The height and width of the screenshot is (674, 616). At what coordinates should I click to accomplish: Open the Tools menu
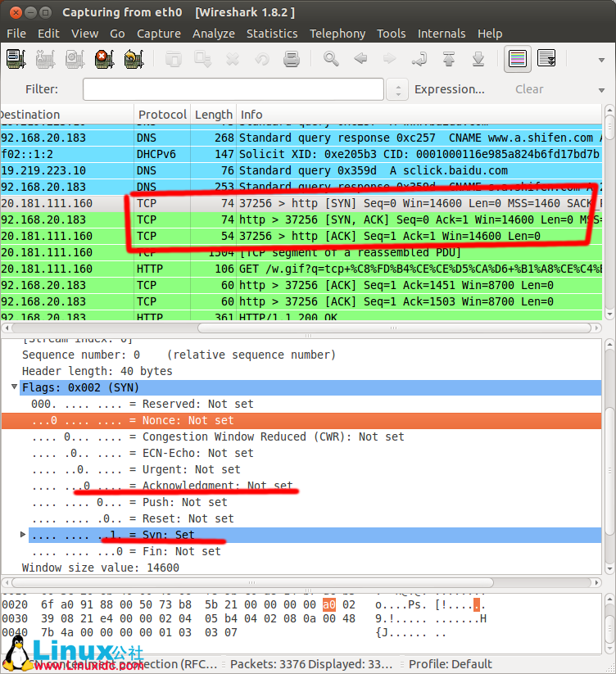(392, 34)
